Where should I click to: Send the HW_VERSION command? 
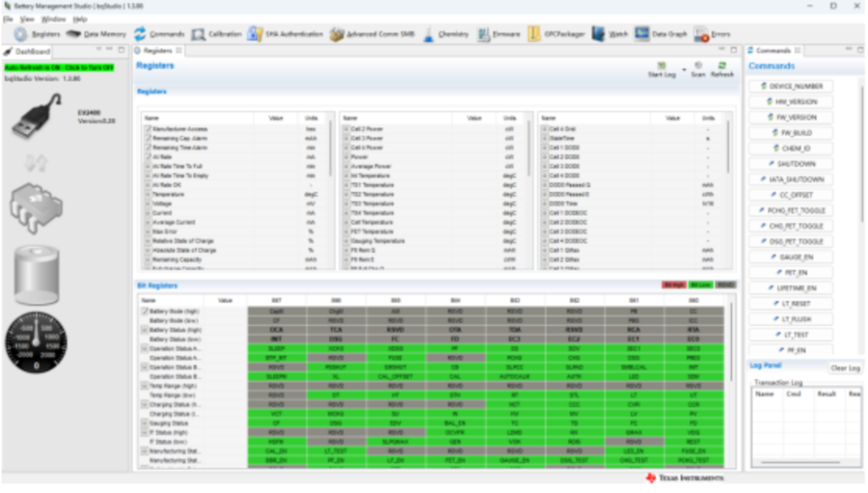click(792, 102)
